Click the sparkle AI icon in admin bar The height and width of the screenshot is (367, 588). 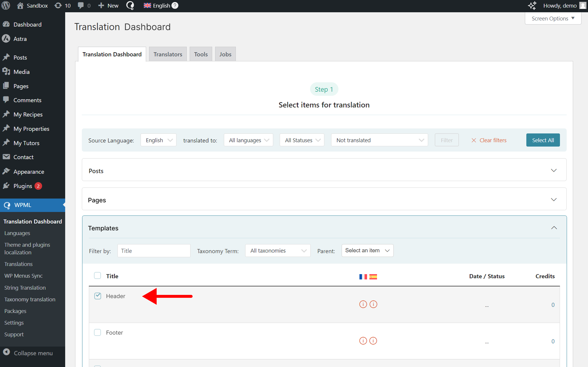532,6
